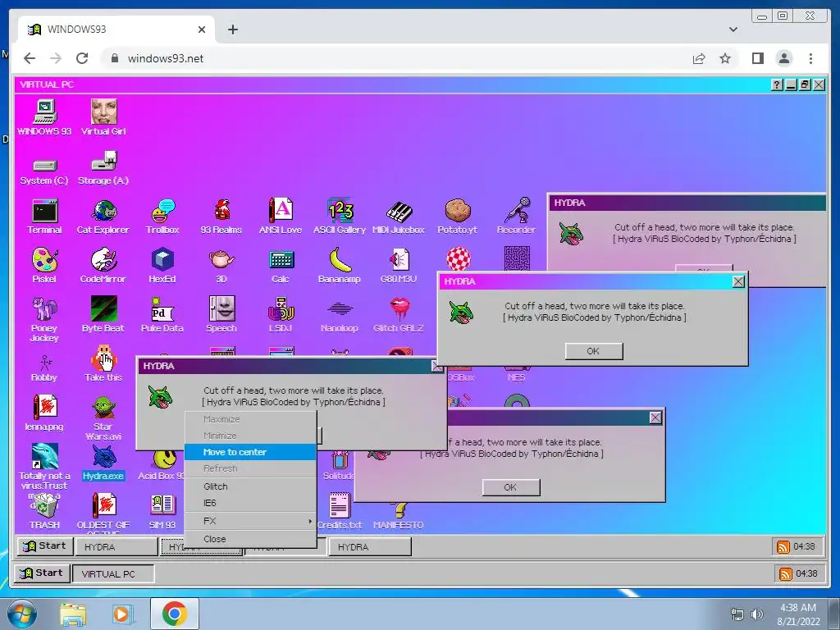This screenshot has width=840, height=630.
Task: Open the Piskel paint palette icon
Action: tap(44, 267)
